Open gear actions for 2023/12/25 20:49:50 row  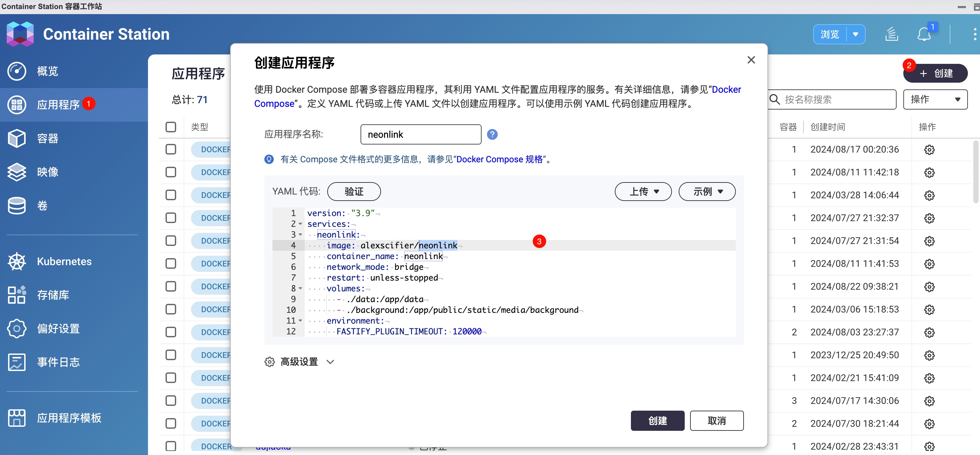pyautogui.click(x=930, y=356)
